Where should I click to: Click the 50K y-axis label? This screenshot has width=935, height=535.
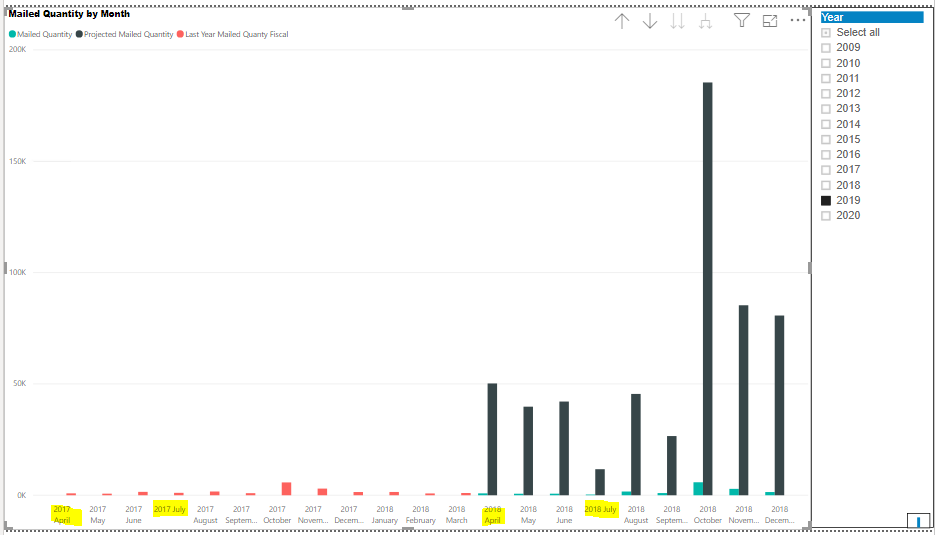pos(20,384)
